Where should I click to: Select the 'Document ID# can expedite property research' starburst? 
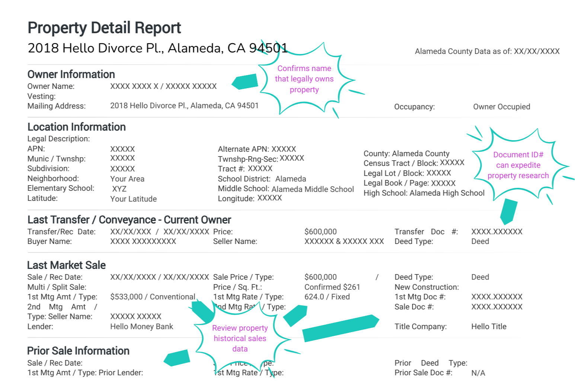tap(519, 165)
